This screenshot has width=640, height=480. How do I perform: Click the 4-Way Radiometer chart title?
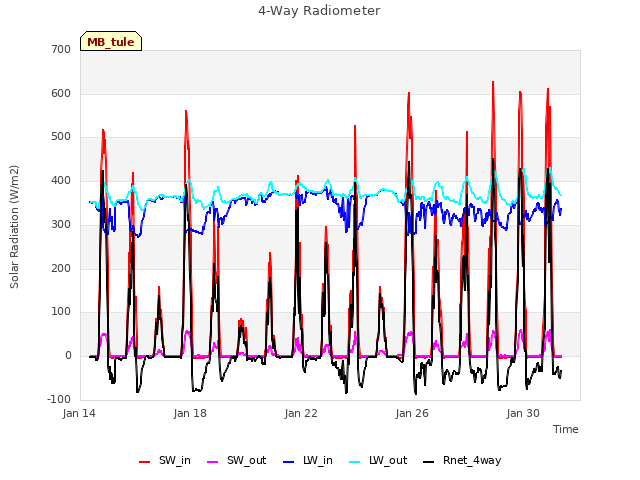coord(319,11)
